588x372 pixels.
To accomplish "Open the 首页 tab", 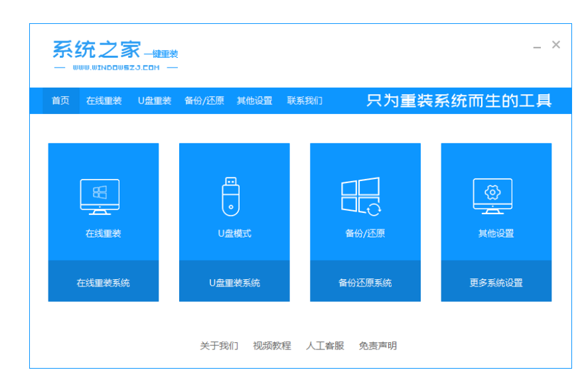I will coord(60,101).
